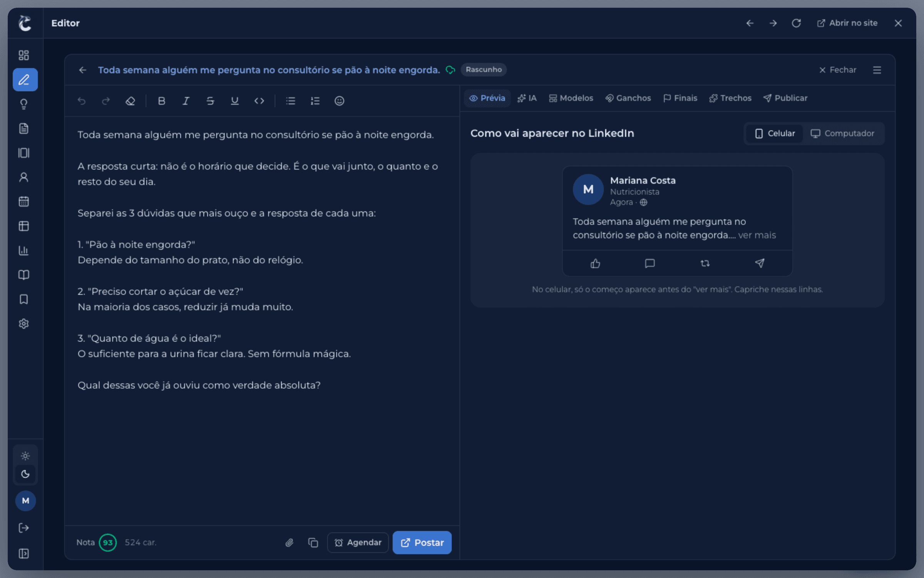Open the calendar icon in sidebar
The height and width of the screenshot is (578, 924).
tap(24, 202)
